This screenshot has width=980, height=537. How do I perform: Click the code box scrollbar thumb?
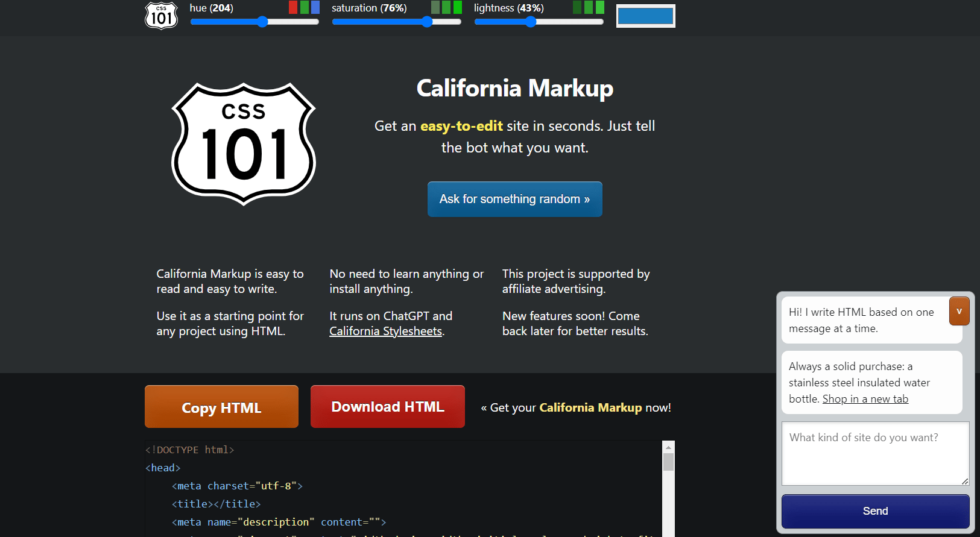668,462
